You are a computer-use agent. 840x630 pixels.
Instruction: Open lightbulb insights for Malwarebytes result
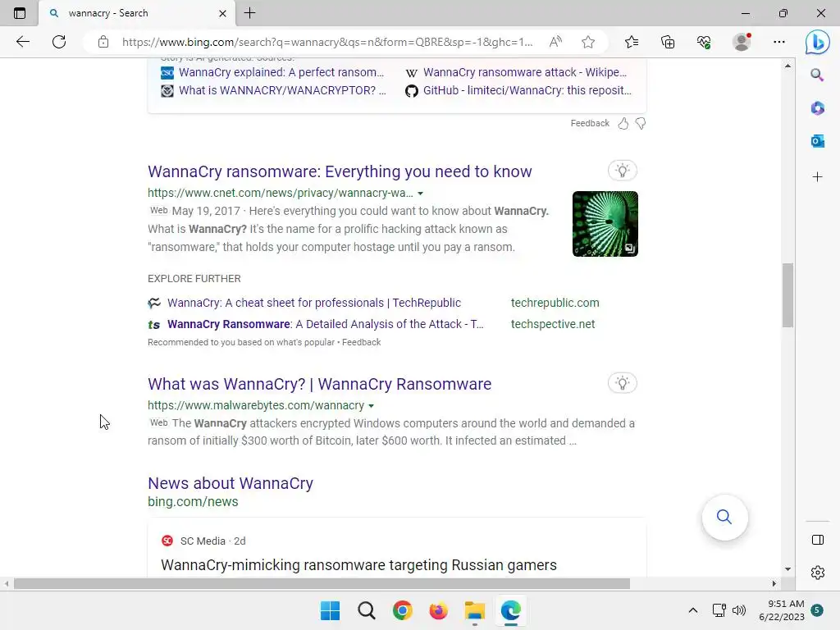[x=622, y=383]
